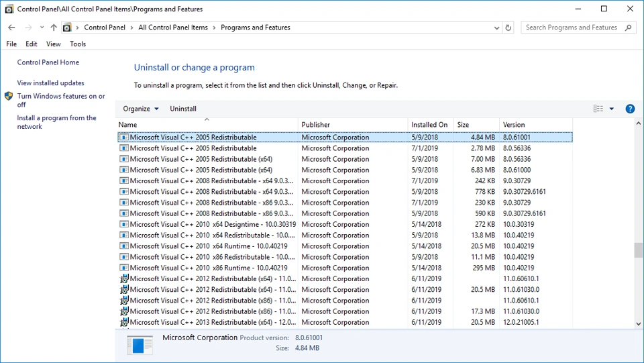This screenshot has width=644, height=363.
Task: Refresh the Programs and Features list
Action: pos(508,28)
